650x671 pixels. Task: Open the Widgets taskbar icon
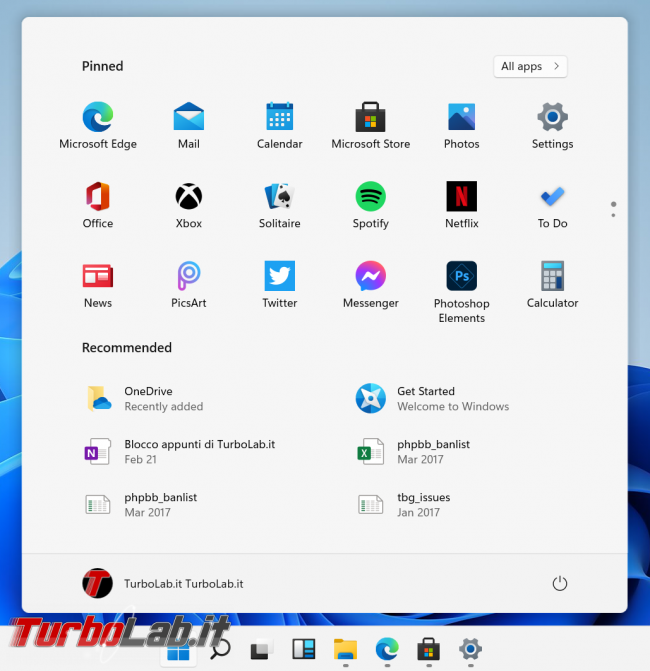pyautogui.click(x=303, y=649)
